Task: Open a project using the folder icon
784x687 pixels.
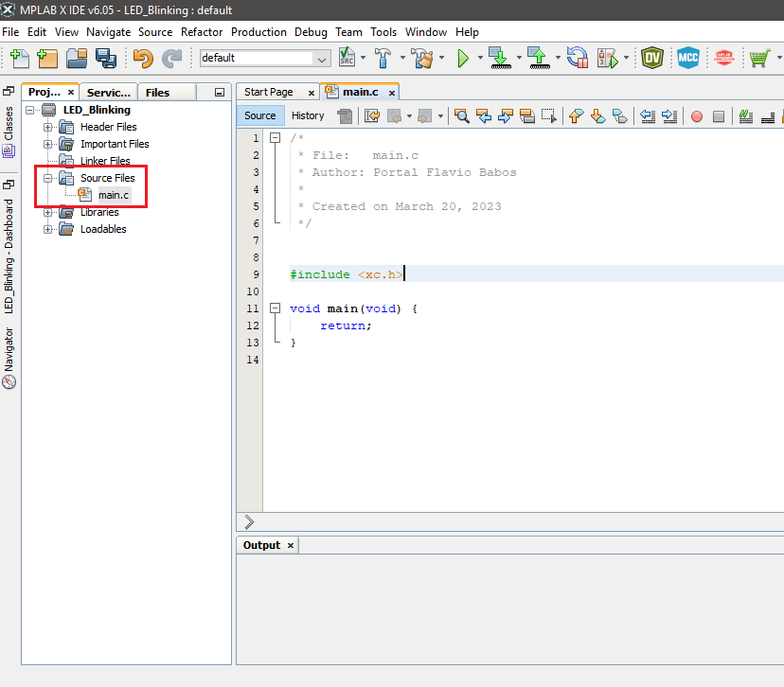Action: coord(77,58)
